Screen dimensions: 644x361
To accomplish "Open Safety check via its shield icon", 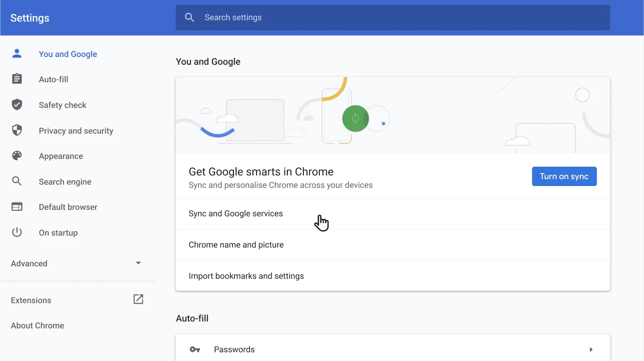I will coord(17,104).
